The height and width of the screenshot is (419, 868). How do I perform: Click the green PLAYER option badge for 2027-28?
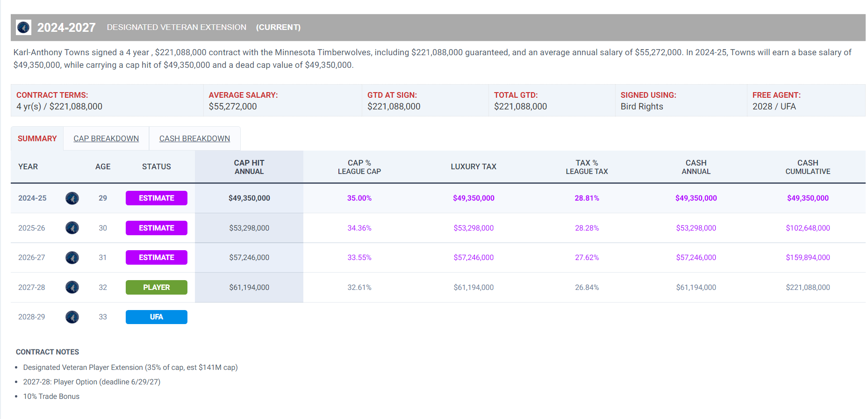157,287
